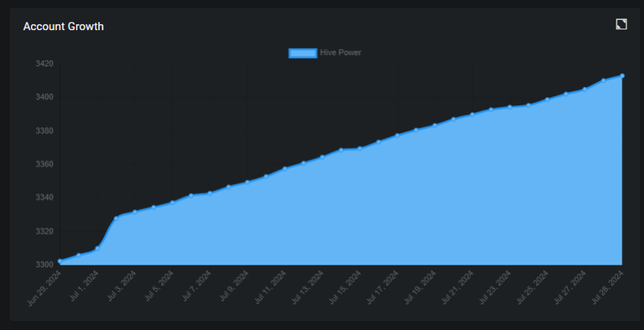
Task: Click the 3380 y-axis value
Action: click(x=44, y=131)
